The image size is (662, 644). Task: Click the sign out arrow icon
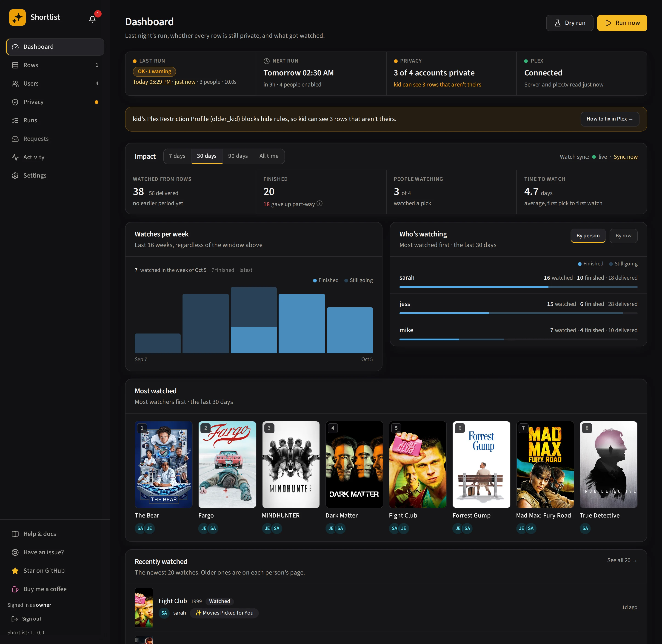14,619
